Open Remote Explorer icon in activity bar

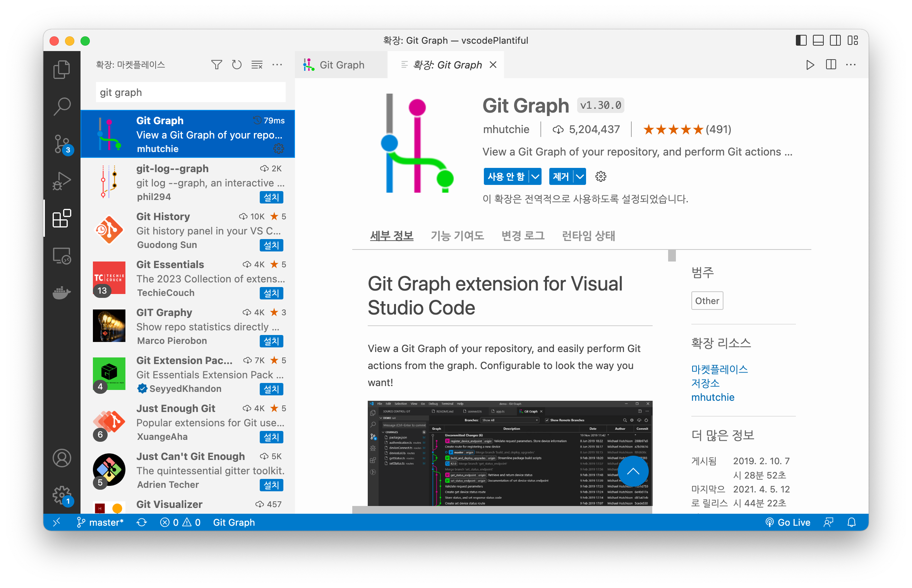[62, 256]
